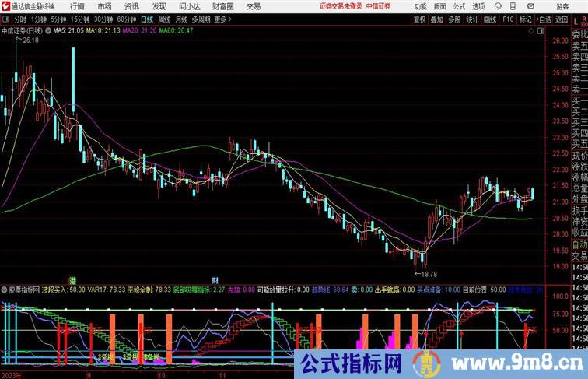588x379 pixels.
Task: Open the mobile phone icon
Action: pos(513,5)
